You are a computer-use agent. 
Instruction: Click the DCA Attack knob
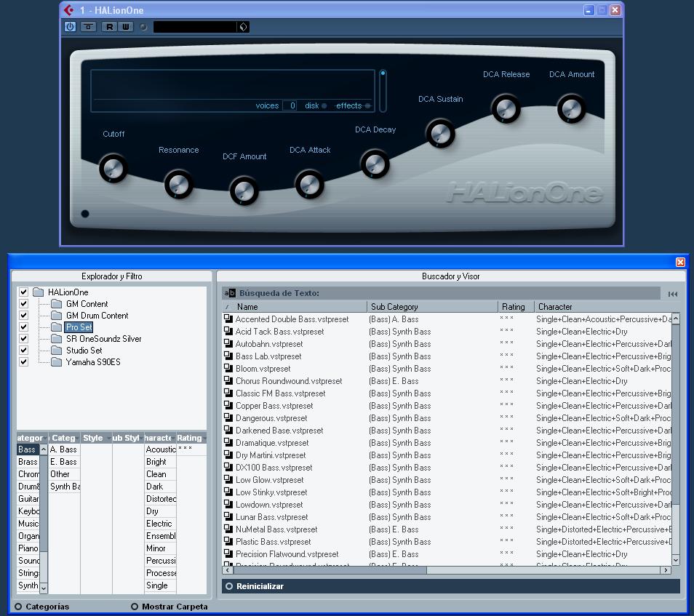click(x=309, y=184)
